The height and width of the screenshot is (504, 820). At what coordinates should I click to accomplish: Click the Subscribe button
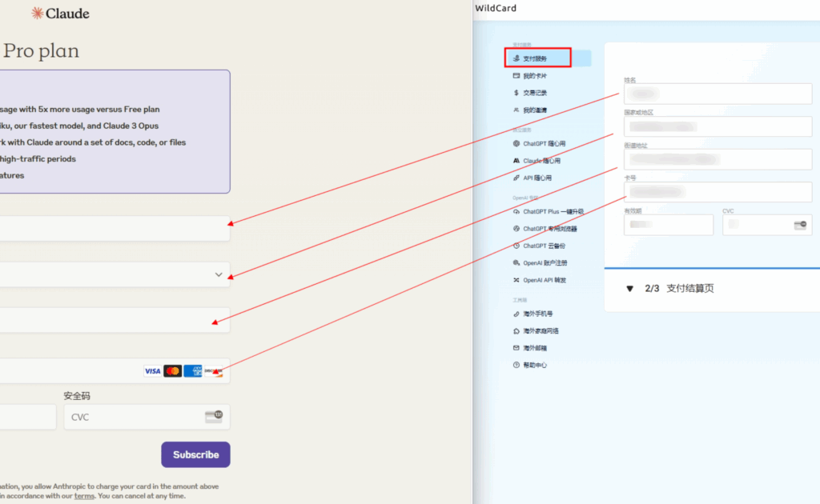(x=195, y=454)
